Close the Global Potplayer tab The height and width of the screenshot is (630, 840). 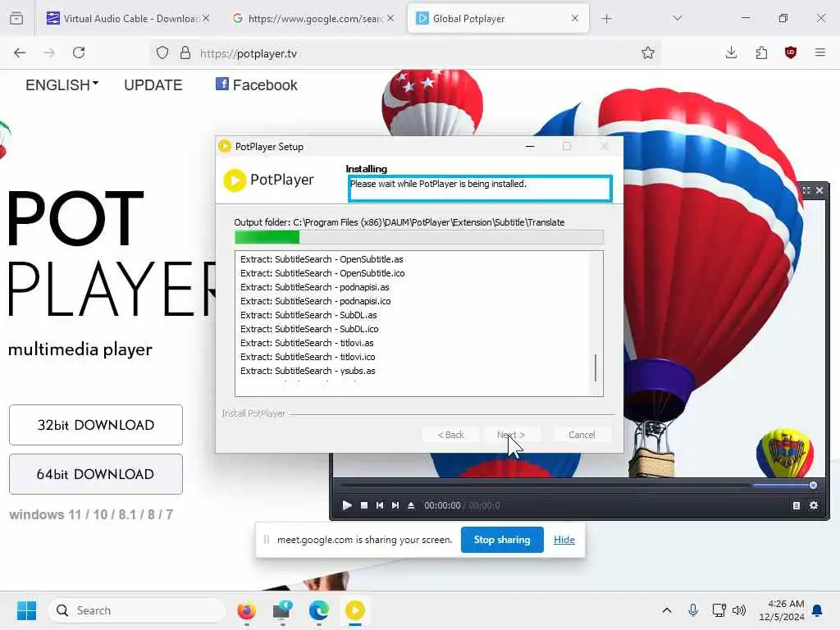[575, 18]
